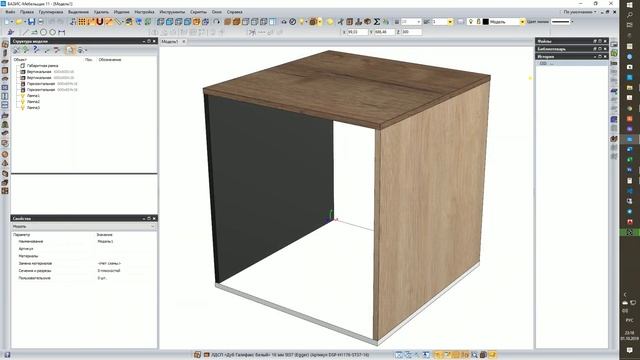Click the Замена материалов property row
The width and height of the screenshot is (640, 360).
point(84,263)
